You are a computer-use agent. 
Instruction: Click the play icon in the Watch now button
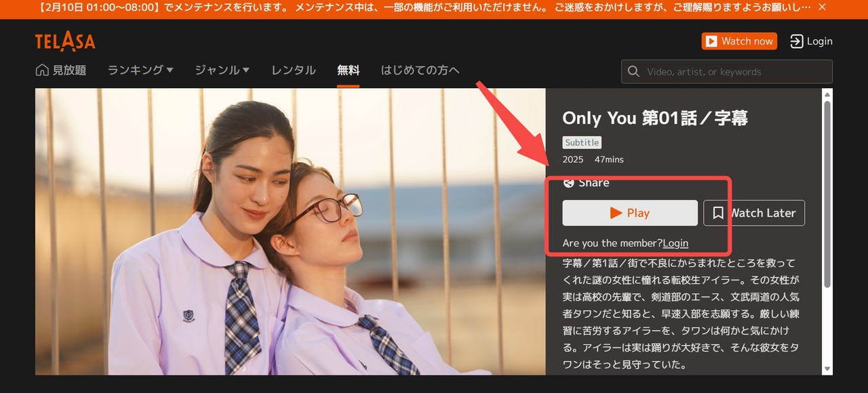[711, 41]
